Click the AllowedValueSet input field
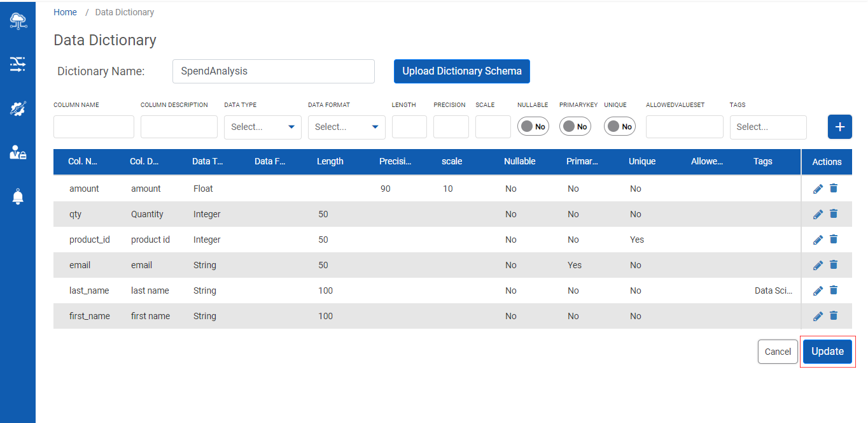The image size is (868, 423). point(685,127)
